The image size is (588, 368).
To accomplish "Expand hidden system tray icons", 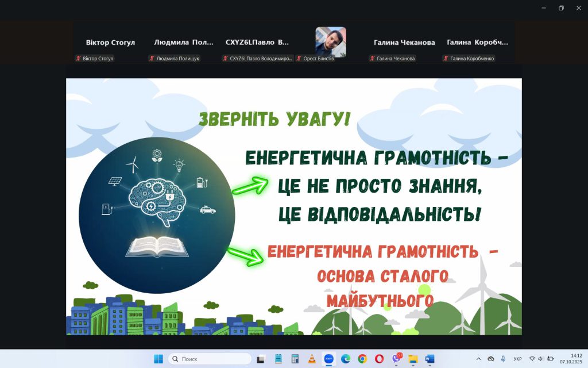I will 478,359.
